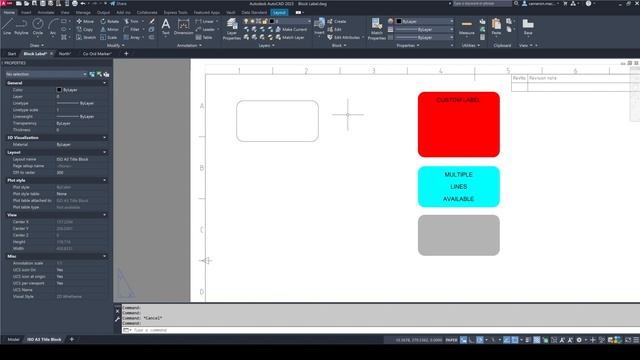Viewport: 640px width, 360px height.
Task: Click Create block button
Action: pyautogui.click(x=337, y=21)
